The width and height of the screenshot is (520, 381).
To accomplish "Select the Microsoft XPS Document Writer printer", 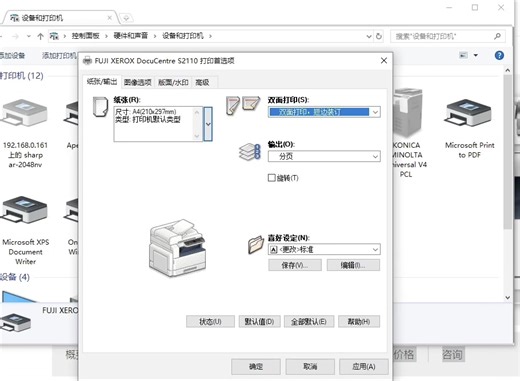I will coord(25,230).
